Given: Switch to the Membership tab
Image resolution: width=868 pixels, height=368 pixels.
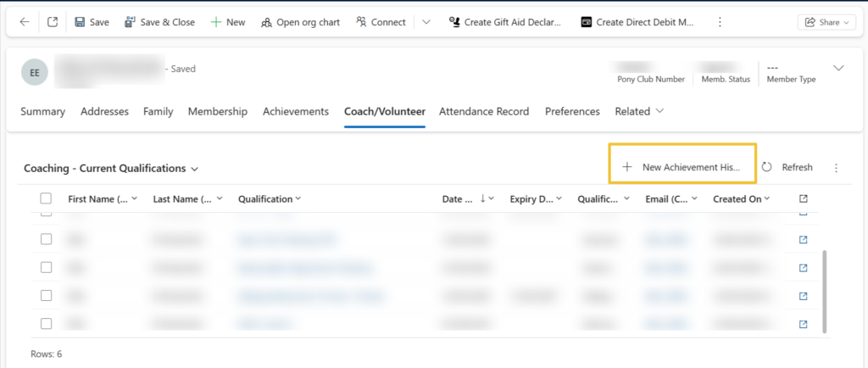Looking at the screenshot, I should 217,111.
